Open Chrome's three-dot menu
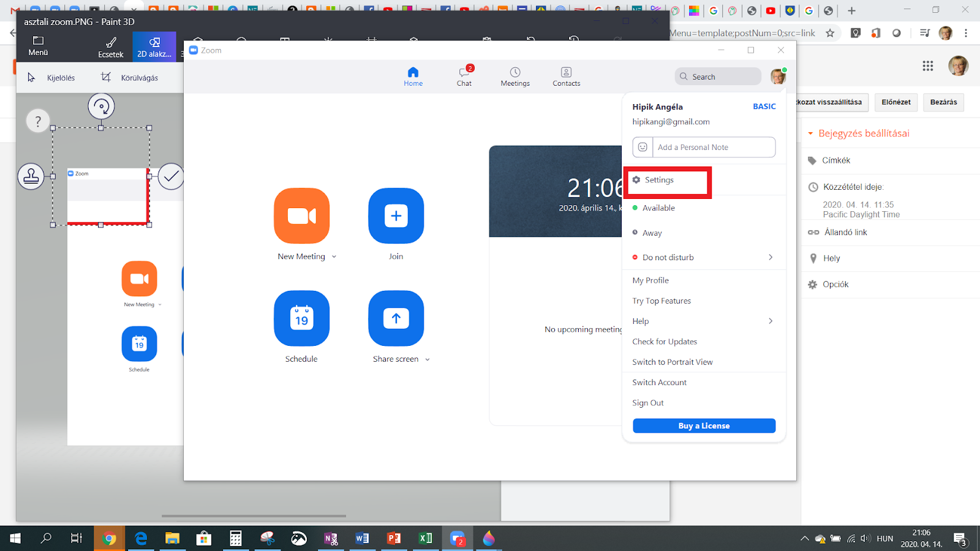The width and height of the screenshot is (980, 551). [966, 33]
